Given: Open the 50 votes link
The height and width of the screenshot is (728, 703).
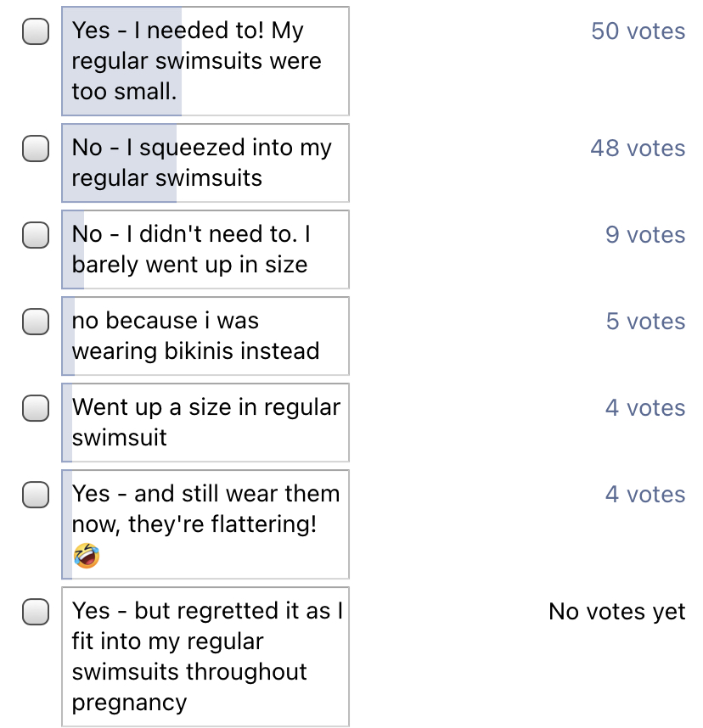Looking at the screenshot, I should point(638,31).
